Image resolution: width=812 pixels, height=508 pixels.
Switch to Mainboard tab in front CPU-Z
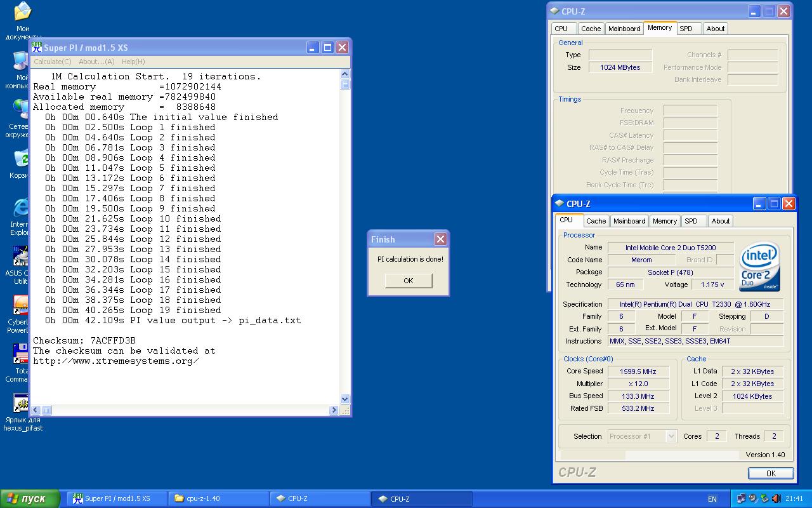point(629,221)
